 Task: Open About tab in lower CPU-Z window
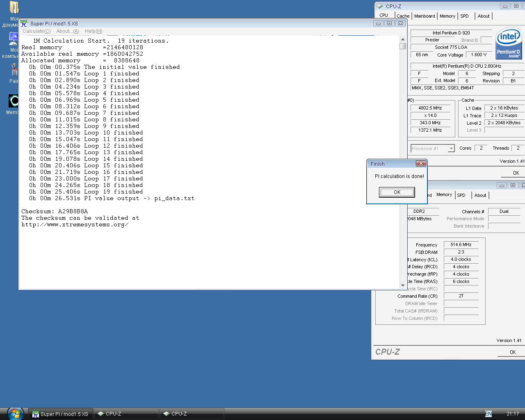pos(480,195)
